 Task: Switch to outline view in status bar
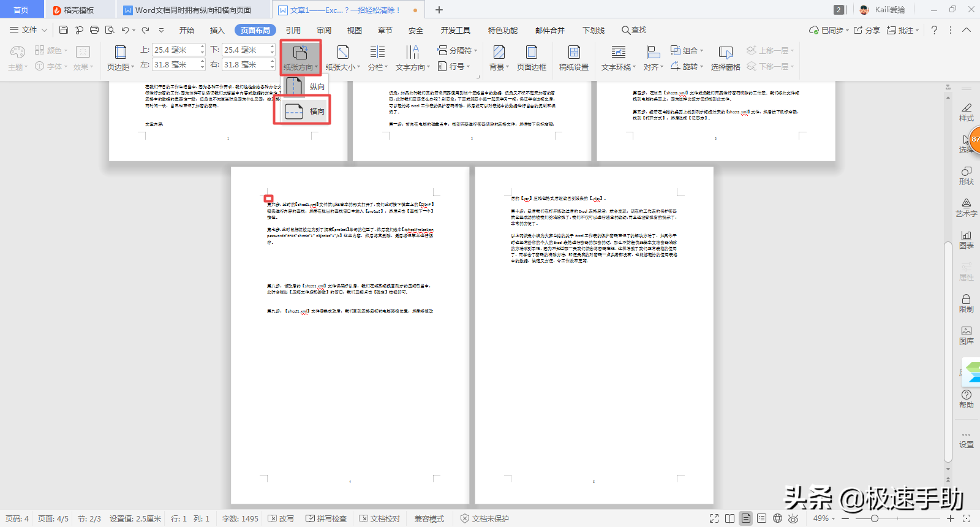click(761, 518)
